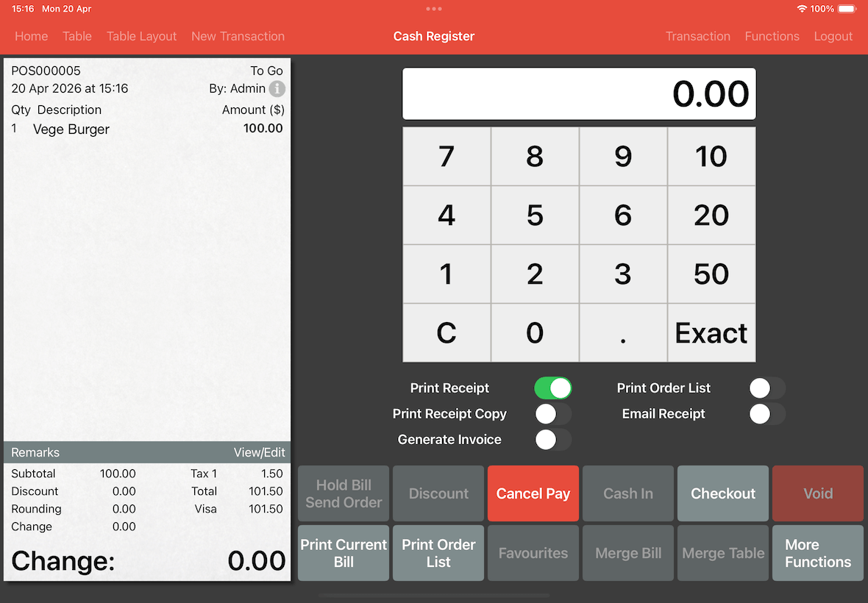Screen dimensions: 868x603
Task: Tap the quick amount 50 key
Action: click(x=711, y=274)
